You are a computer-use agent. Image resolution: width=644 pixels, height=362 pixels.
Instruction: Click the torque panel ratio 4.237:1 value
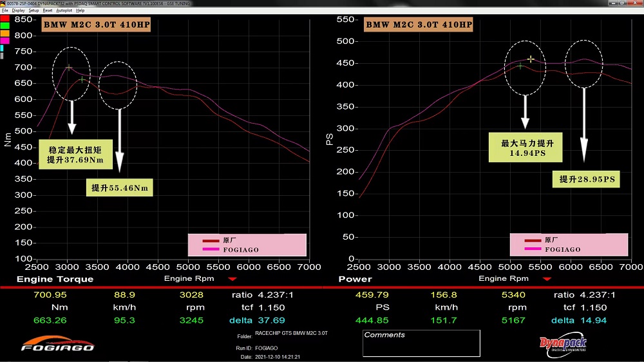coord(276,294)
